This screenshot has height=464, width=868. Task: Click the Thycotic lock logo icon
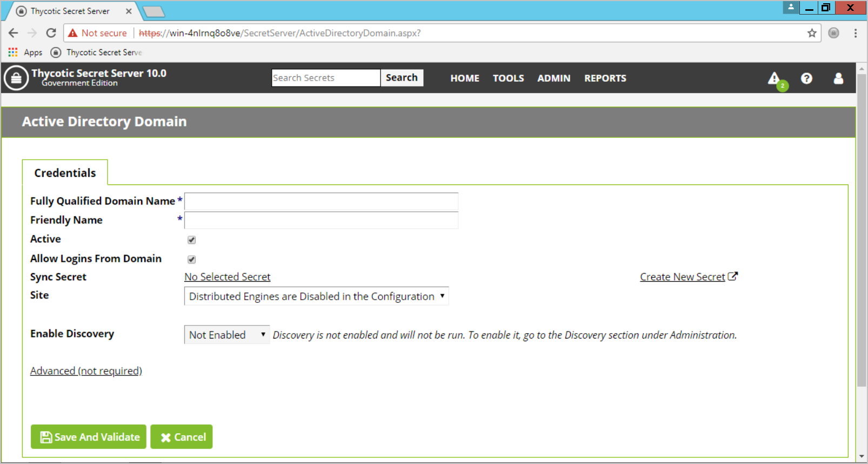pyautogui.click(x=16, y=78)
